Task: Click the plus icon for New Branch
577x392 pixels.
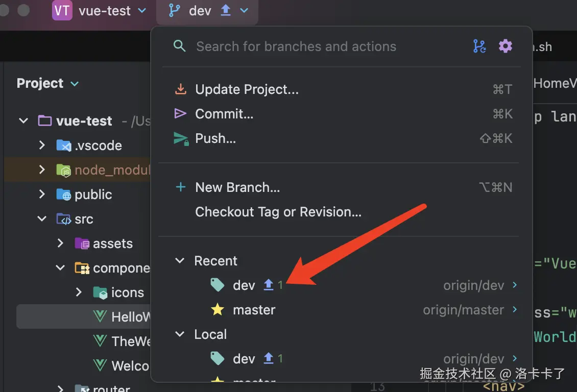Action: (x=180, y=187)
